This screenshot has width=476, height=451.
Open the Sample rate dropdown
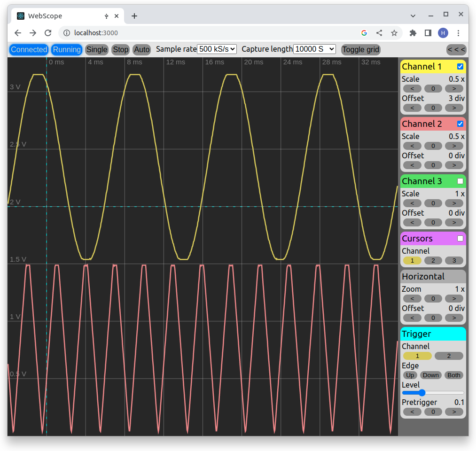[x=217, y=49]
